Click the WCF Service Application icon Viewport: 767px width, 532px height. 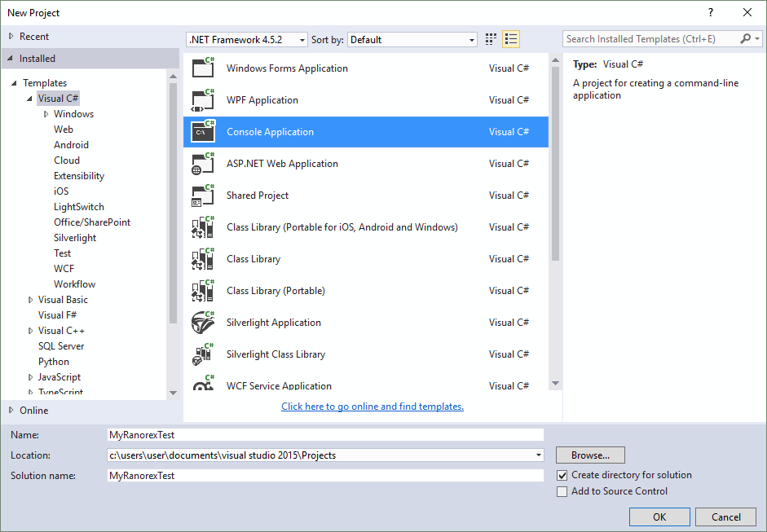click(203, 382)
